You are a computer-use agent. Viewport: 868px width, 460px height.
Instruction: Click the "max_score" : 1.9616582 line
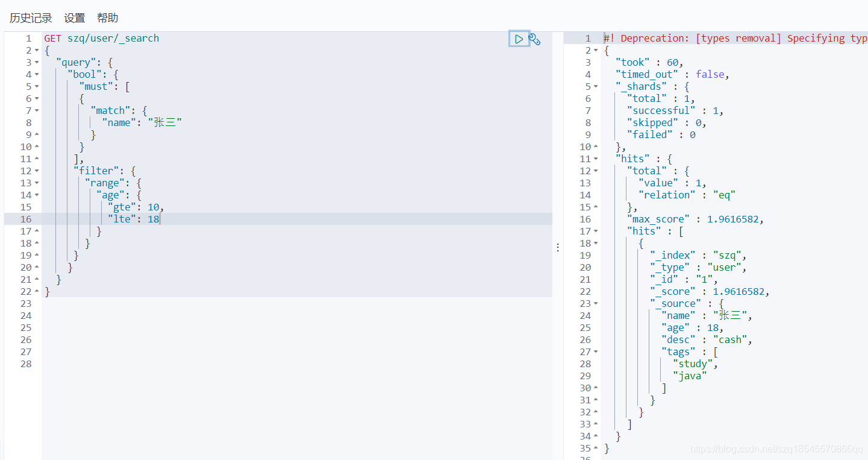click(x=695, y=219)
